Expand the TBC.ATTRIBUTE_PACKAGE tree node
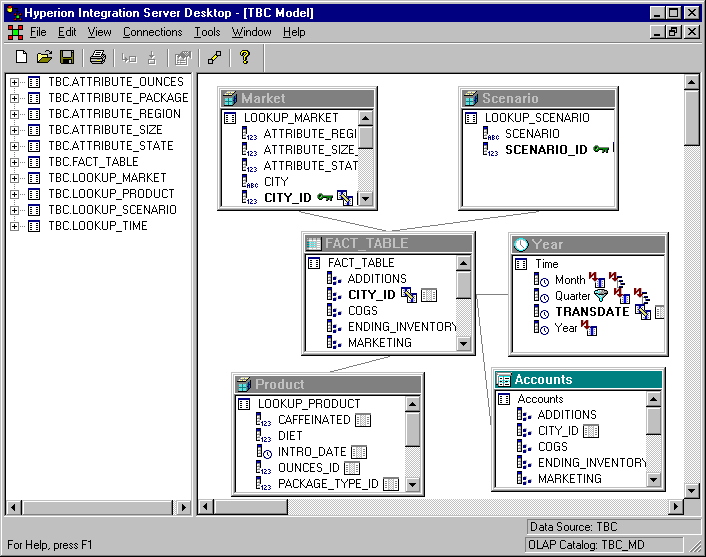706x557 pixels. pos(14,98)
